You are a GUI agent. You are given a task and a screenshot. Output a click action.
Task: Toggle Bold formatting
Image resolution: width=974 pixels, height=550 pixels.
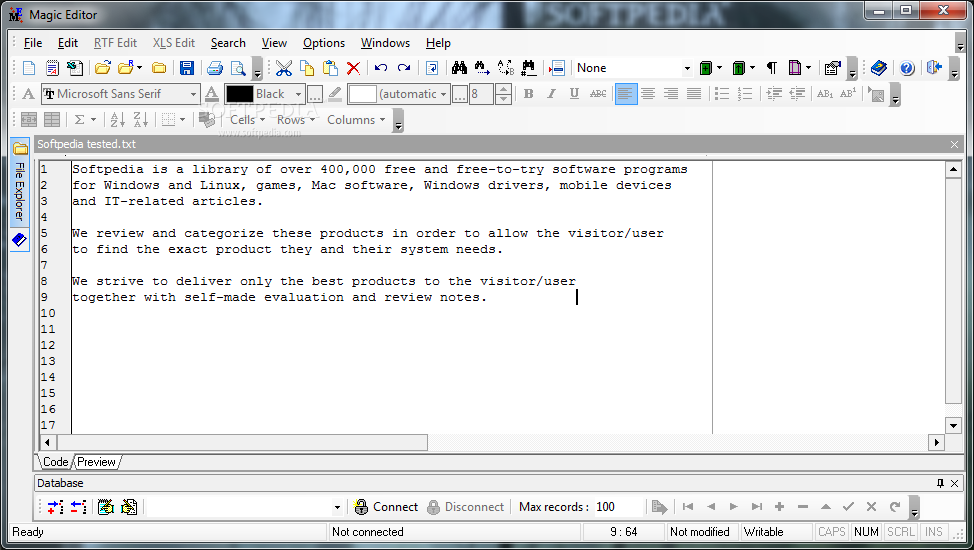pos(529,94)
